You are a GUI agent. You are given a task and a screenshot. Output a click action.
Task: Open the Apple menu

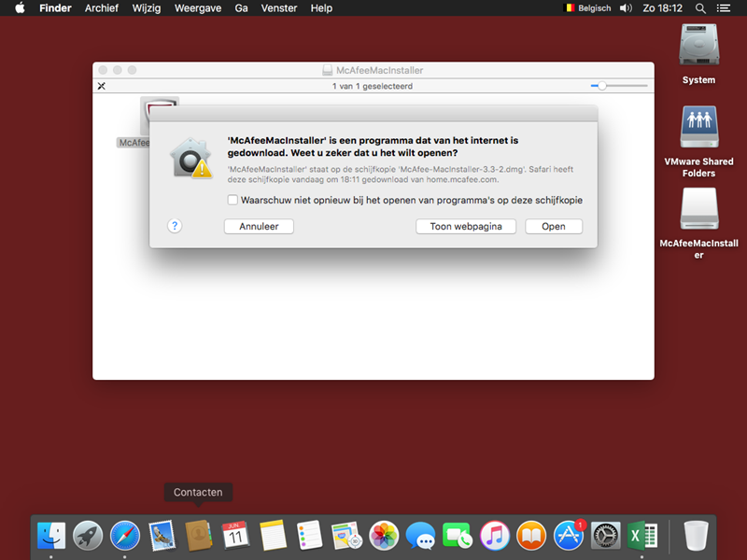tap(20, 7)
